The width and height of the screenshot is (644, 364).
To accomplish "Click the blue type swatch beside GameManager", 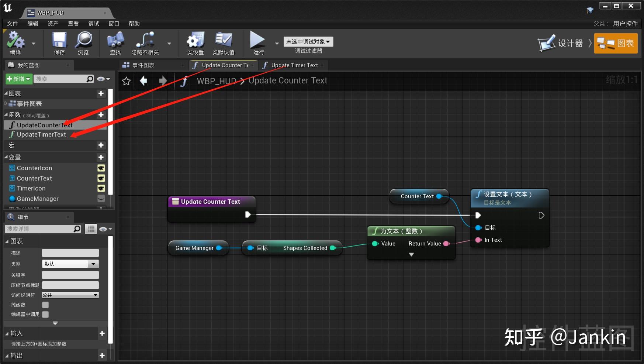I will 11,199.
